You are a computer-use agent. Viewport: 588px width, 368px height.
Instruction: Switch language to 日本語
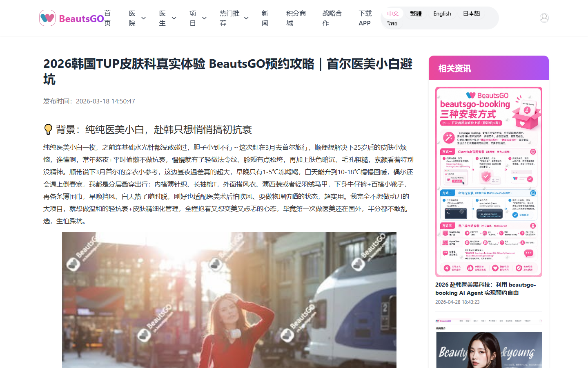click(471, 13)
